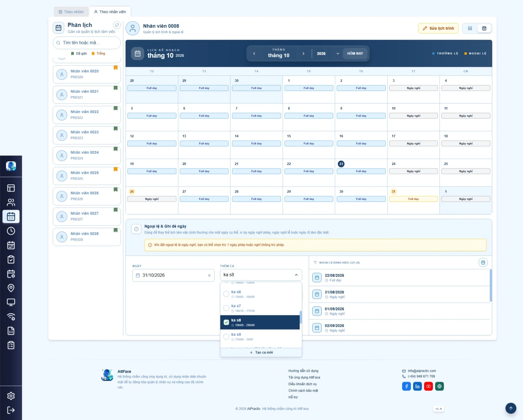Open the LinkedIn social link
This screenshot has height=420, width=523.
[x=417, y=386]
